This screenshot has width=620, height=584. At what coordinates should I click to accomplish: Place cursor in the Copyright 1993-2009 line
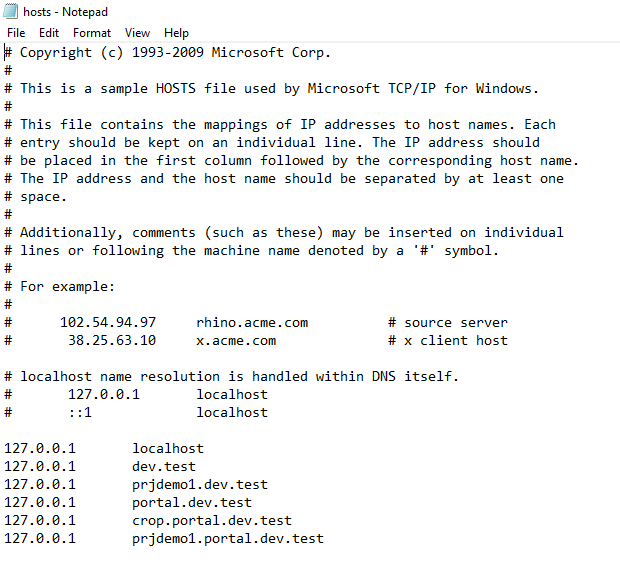(x=167, y=53)
